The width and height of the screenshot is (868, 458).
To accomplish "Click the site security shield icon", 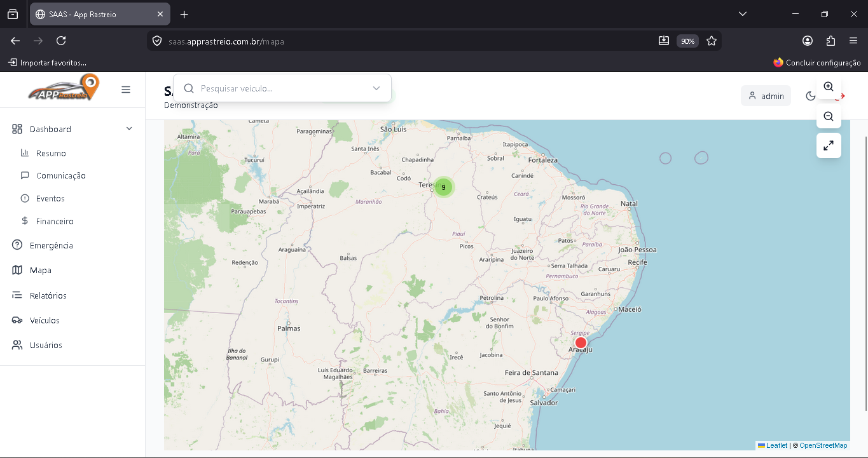I will click(x=156, y=41).
